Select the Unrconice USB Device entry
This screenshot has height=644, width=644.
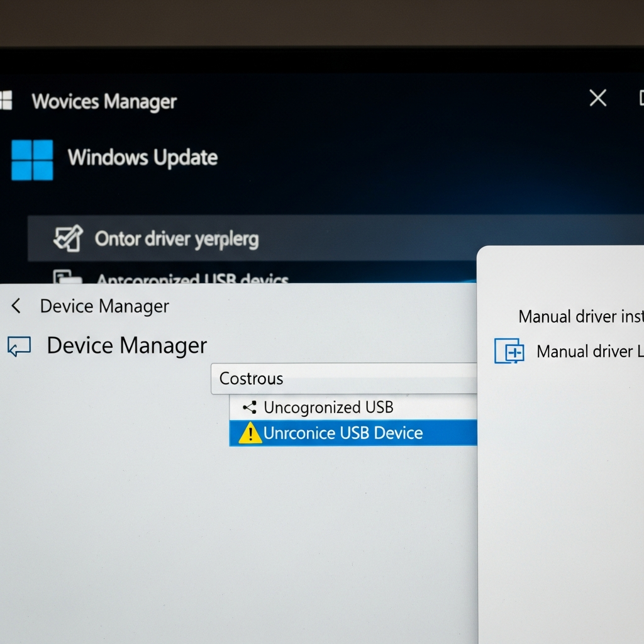click(343, 433)
